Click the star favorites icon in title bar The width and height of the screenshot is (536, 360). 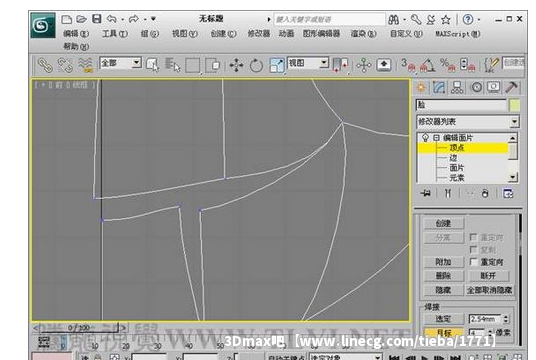click(445, 20)
